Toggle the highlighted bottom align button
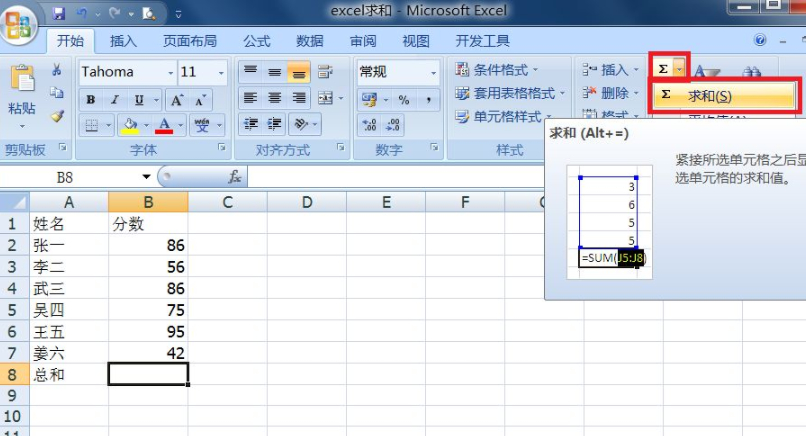Screen dimensions: 806x436 click(299, 71)
